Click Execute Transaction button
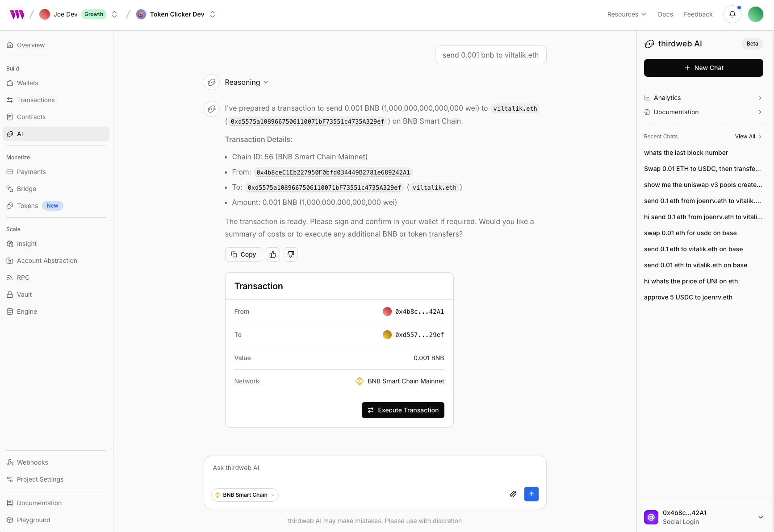 tap(403, 410)
